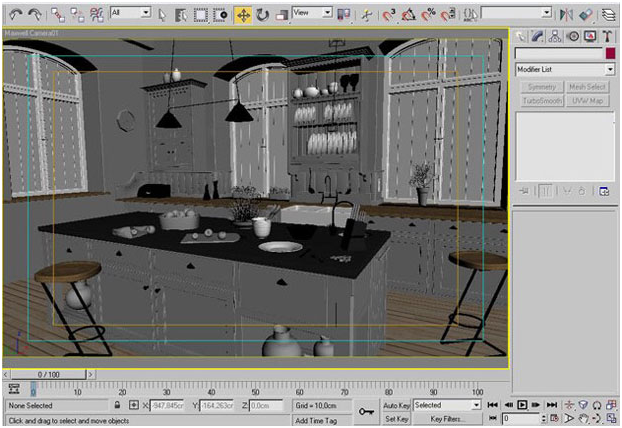Switch to the Display panel tab
The height and width of the screenshot is (428, 622).
pos(590,36)
